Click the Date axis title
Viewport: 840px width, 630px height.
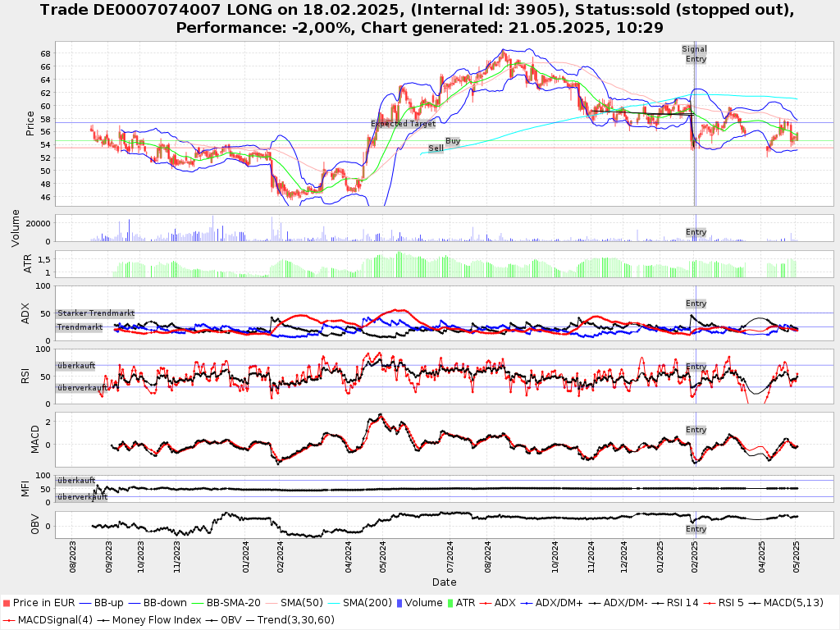(445, 582)
